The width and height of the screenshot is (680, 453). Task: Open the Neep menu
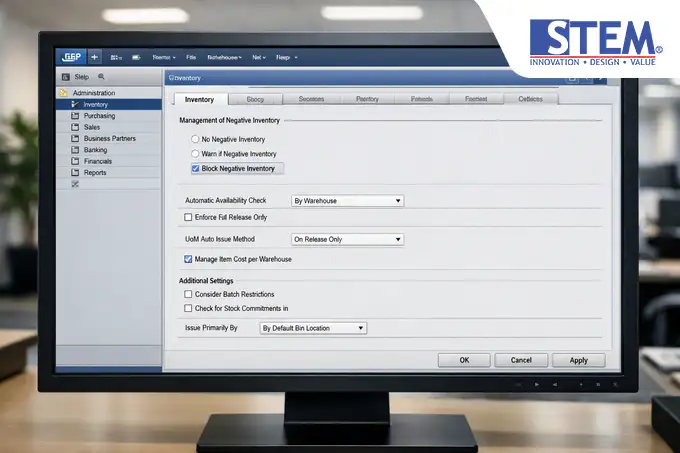[x=287, y=57]
